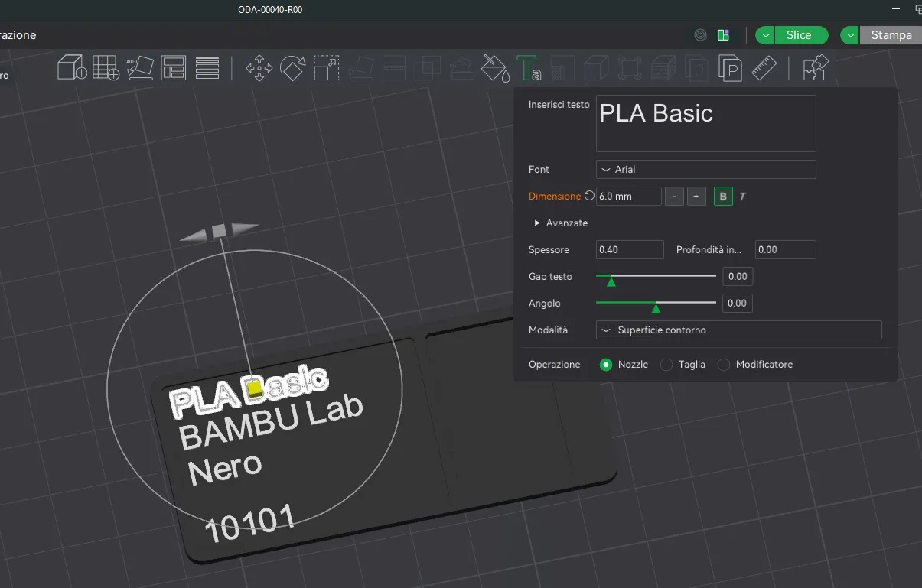Select the Taglia operation radio button
The height and width of the screenshot is (588, 922).
tap(666, 365)
